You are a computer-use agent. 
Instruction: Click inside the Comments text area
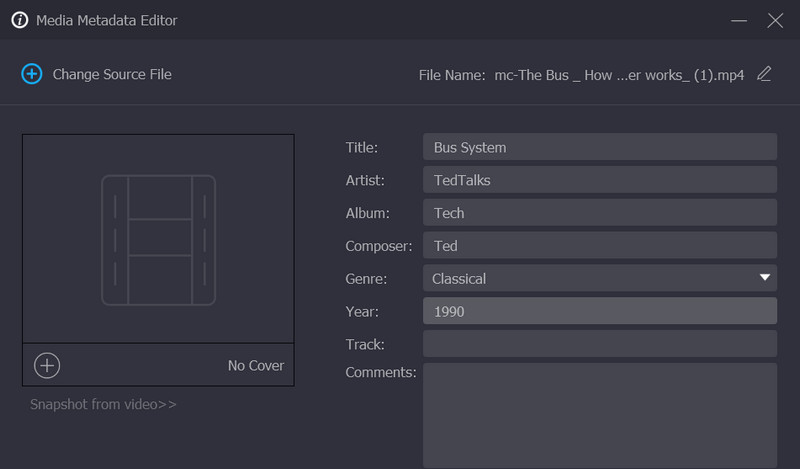point(599,415)
